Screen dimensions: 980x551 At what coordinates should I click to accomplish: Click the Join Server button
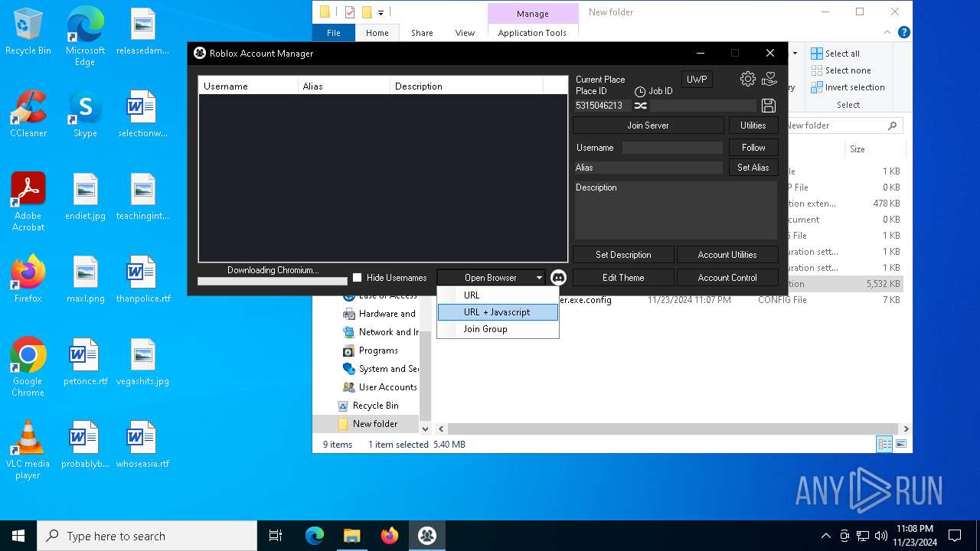coord(648,126)
